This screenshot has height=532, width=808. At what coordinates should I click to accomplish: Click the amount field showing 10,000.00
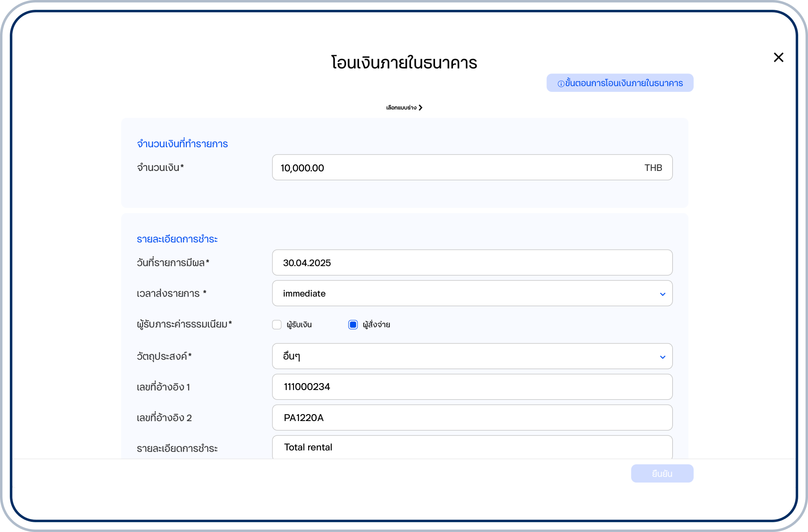[449, 168]
